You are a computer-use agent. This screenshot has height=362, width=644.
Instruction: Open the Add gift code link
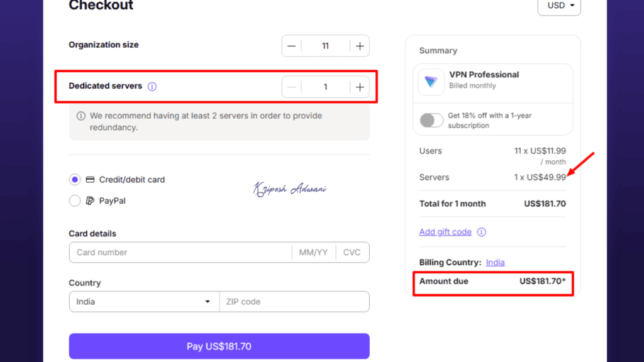445,232
